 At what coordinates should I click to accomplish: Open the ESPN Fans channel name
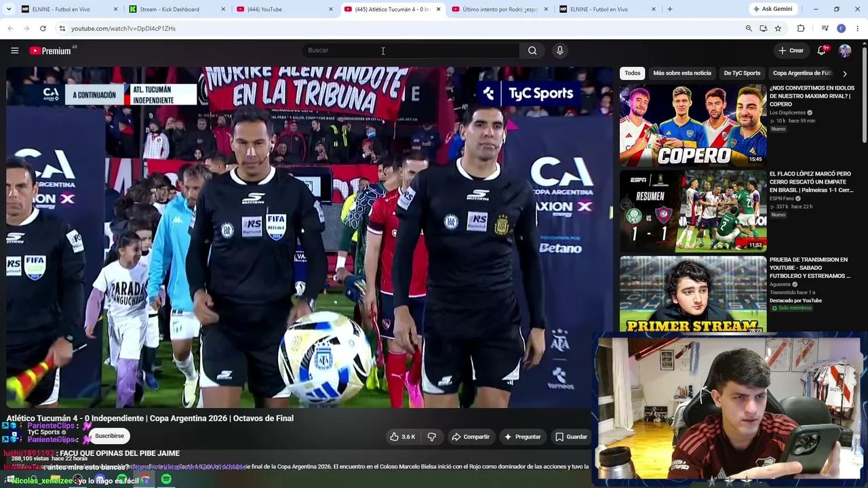pyautogui.click(x=781, y=199)
